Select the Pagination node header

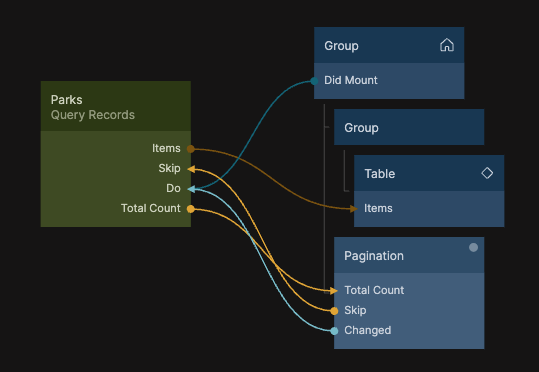[x=409, y=255]
